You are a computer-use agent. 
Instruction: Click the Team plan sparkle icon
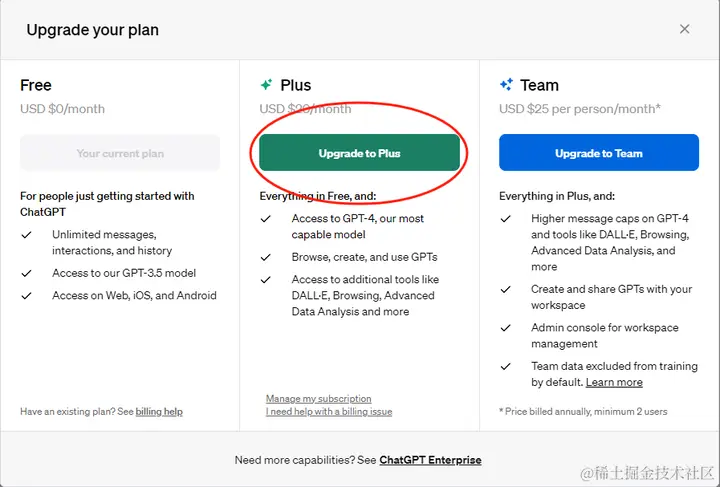(506, 85)
